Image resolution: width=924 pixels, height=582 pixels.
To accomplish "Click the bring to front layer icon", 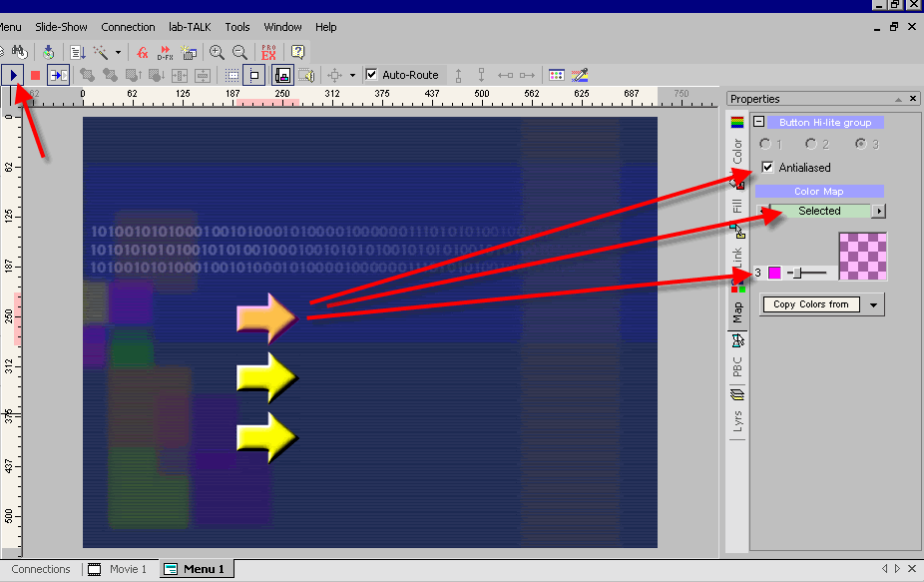I will pyautogui.click(x=87, y=75).
